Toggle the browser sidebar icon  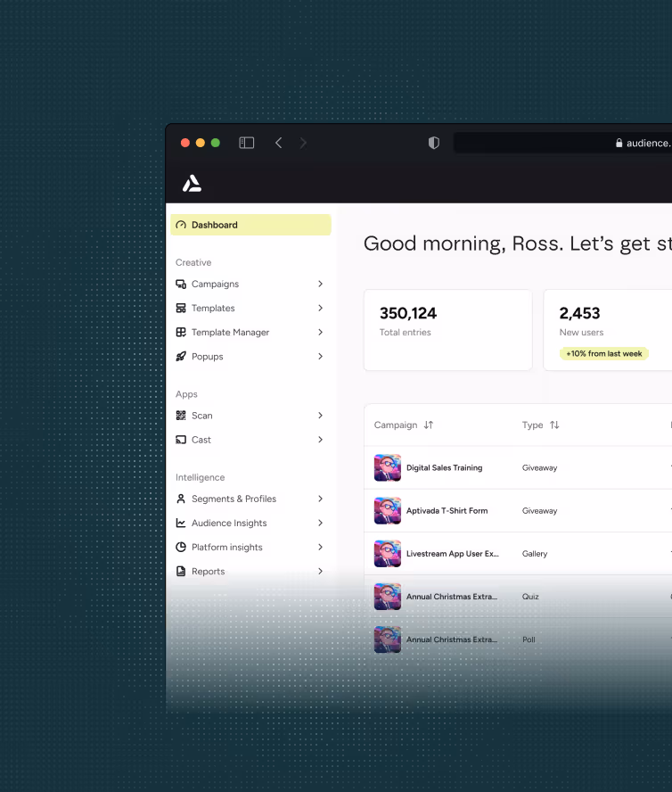tap(246, 143)
